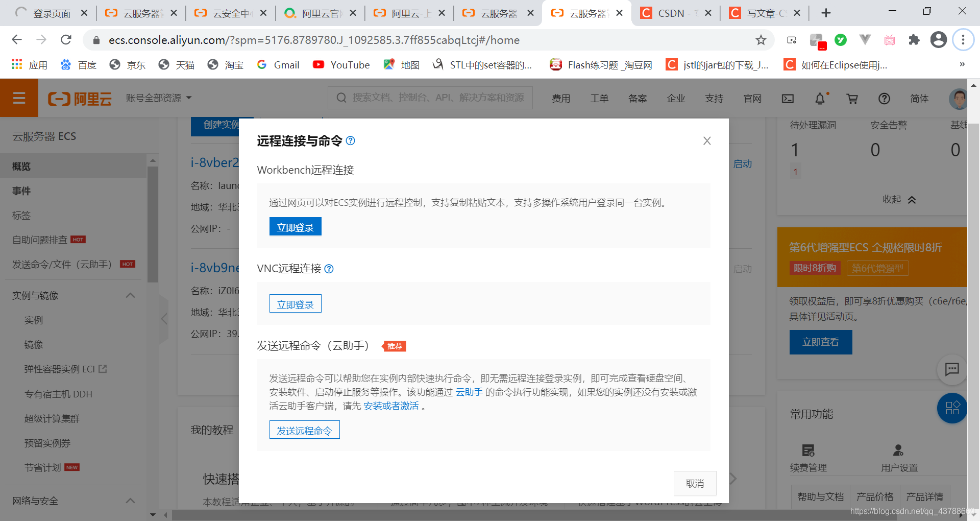
Task: Click help icon beside VNC远程连接
Action: click(x=329, y=269)
